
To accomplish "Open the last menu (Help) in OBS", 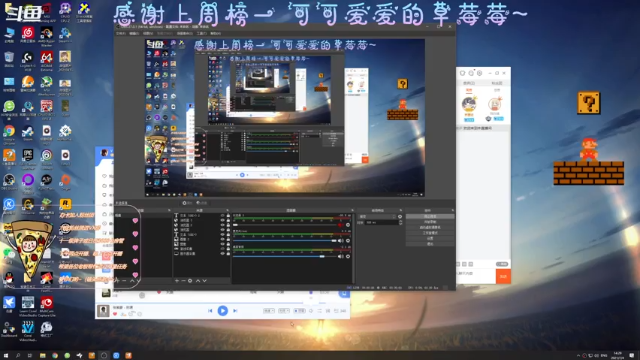I will pos(216,33).
